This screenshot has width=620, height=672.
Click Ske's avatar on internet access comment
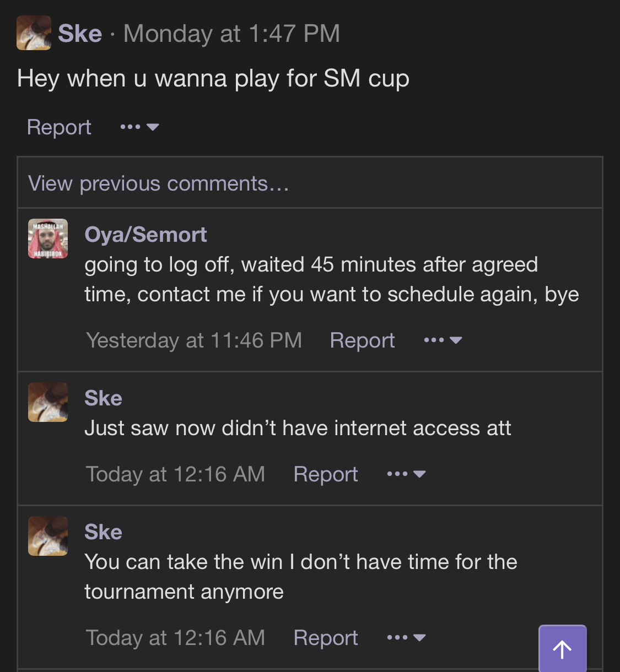point(48,402)
